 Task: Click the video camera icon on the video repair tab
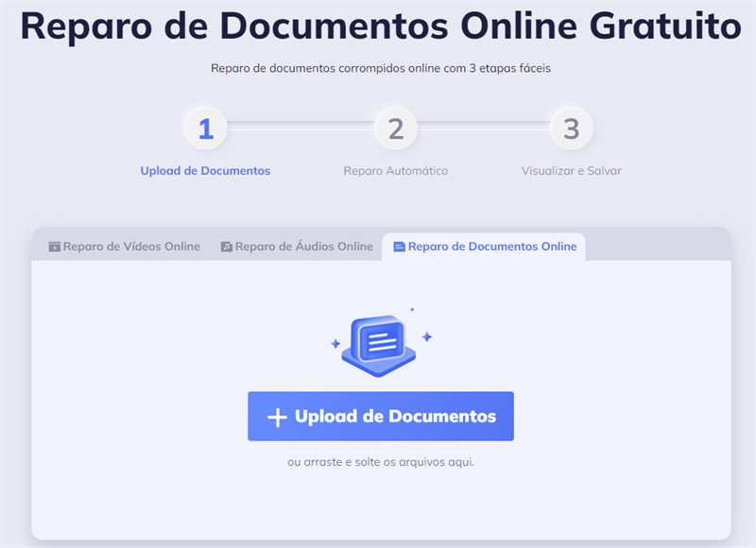[x=53, y=246]
